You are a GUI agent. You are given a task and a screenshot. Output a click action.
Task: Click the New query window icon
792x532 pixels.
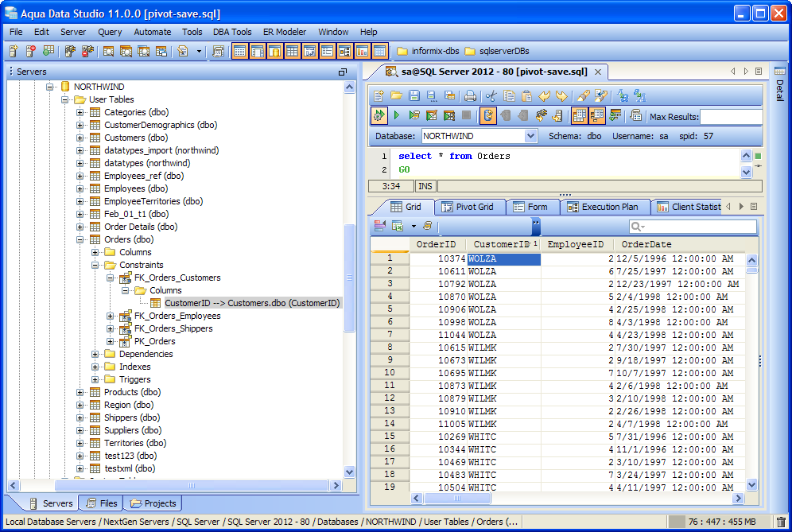pos(379,95)
